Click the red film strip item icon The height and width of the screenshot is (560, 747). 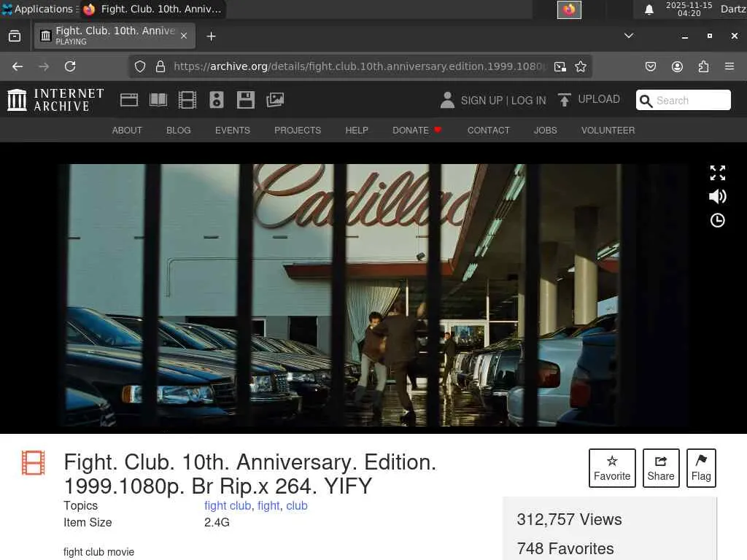[x=34, y=463]
